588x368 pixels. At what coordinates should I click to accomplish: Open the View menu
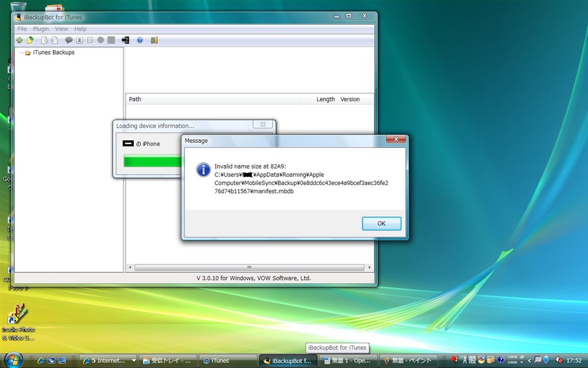(61, 29)
